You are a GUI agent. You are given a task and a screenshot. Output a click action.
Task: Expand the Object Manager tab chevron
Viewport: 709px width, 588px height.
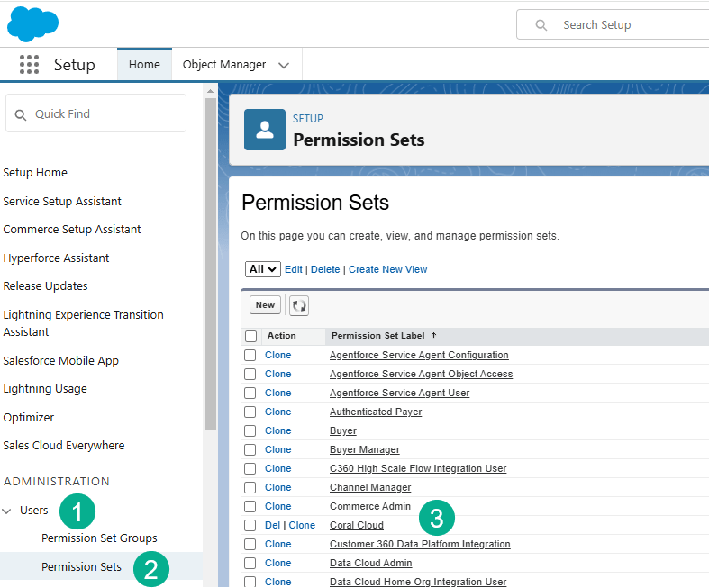[x=284, y=66]
